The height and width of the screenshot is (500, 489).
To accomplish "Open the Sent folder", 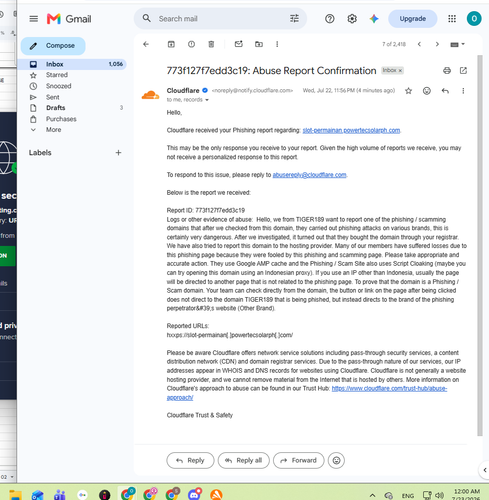I will [53, 97].
